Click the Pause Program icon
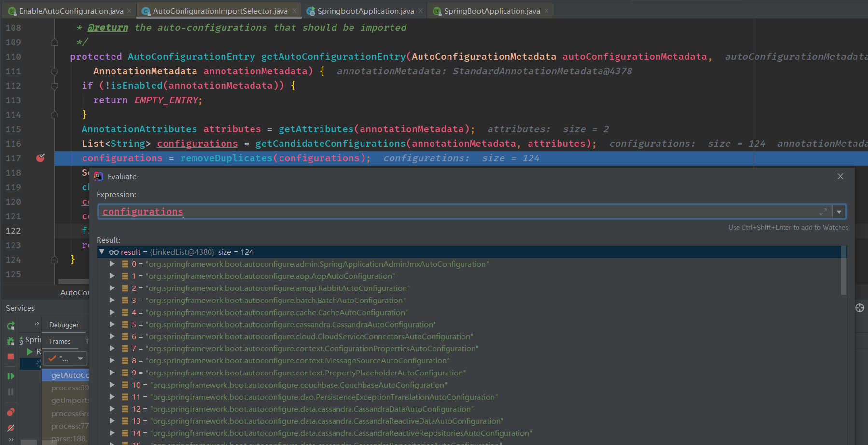Viewport: 868px width, 445px height. click(11, 392)
